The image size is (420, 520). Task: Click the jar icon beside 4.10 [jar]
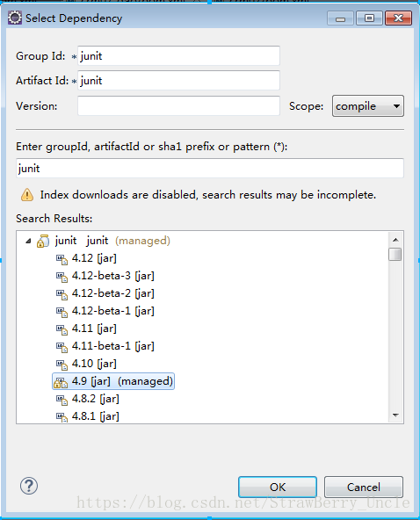coord(62,365)
